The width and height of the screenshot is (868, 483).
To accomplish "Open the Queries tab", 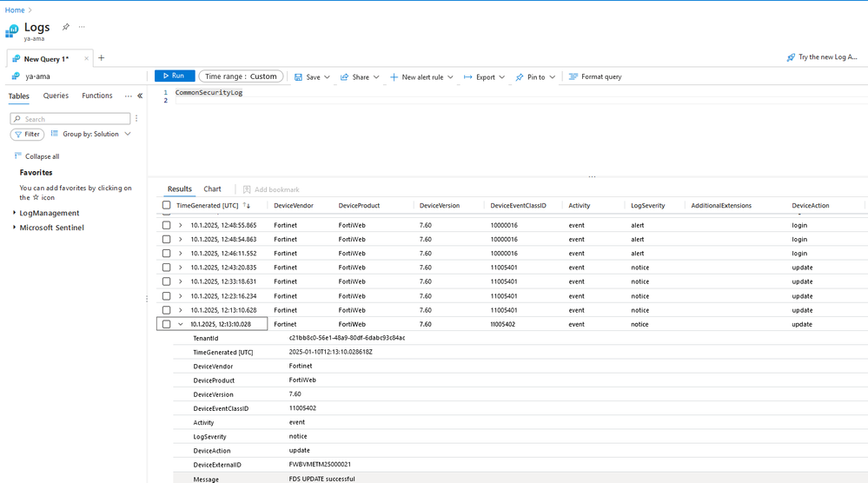I will tap(56, 96).
